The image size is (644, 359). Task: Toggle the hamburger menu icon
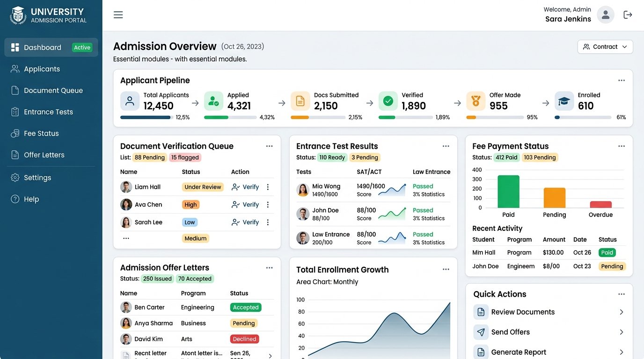(118, 15)
